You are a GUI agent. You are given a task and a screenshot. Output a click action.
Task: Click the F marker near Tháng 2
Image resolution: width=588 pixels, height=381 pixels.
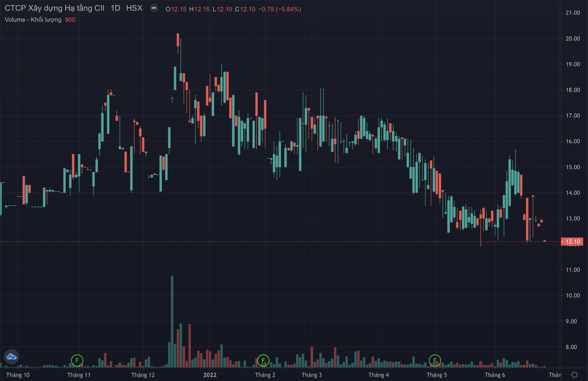coord(263,360)
